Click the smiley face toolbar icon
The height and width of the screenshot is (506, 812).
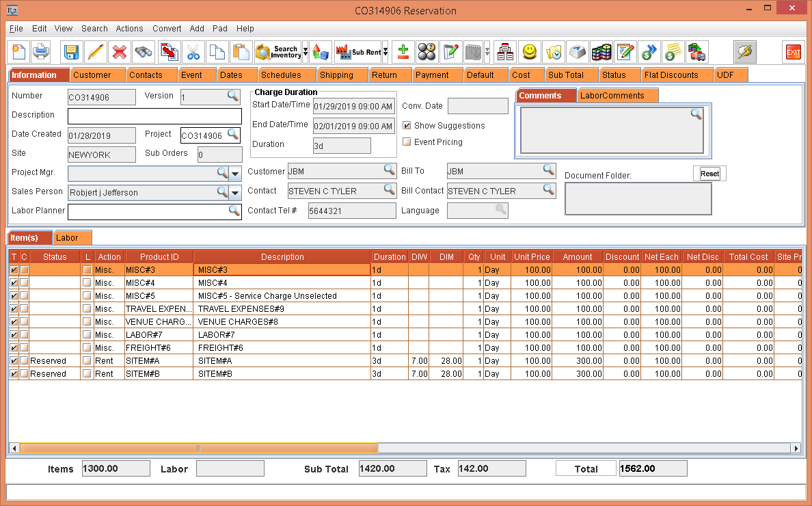pyautogui.click(x=529, y=52)
